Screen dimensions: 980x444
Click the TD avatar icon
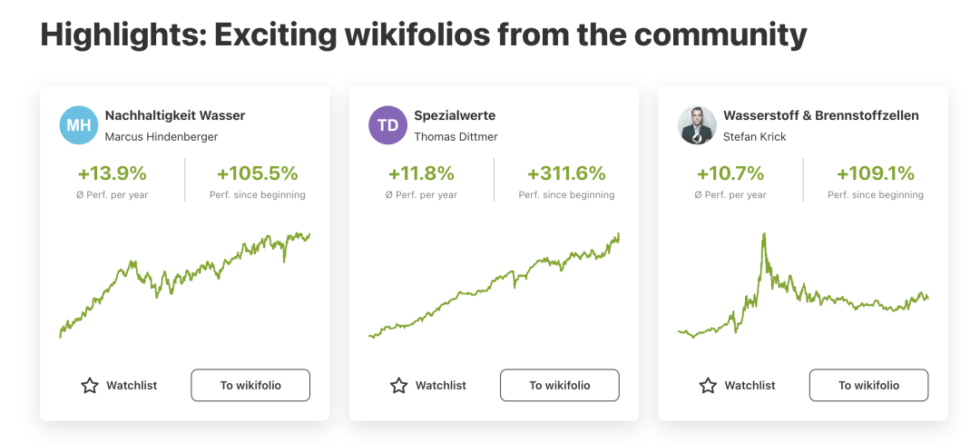pos(387,125)
